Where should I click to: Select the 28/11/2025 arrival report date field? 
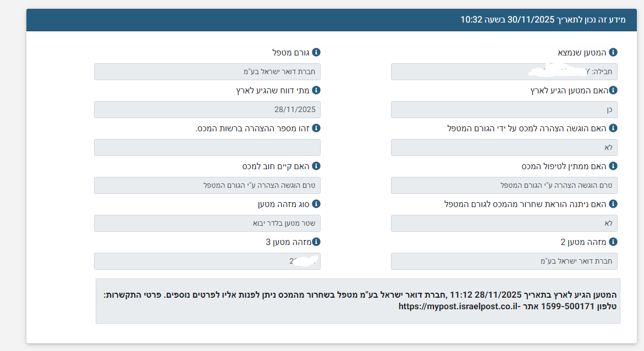tap(207, 110)
